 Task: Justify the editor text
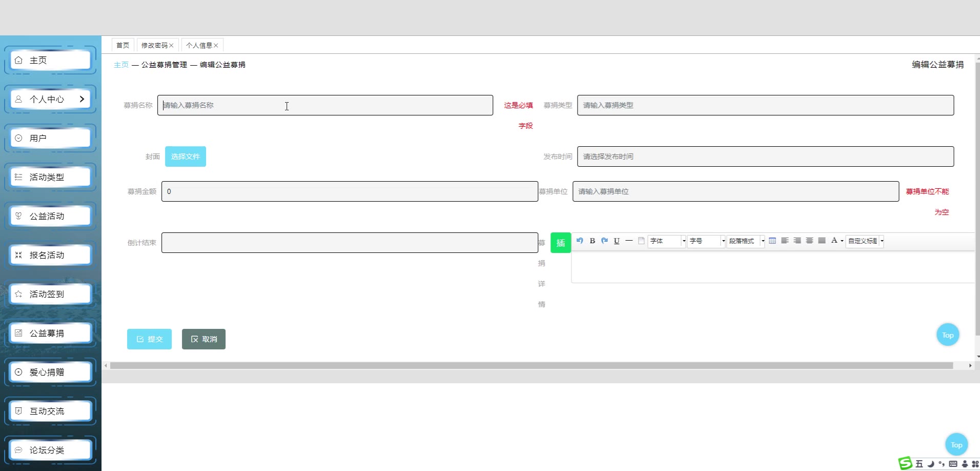tap(822, 241)
